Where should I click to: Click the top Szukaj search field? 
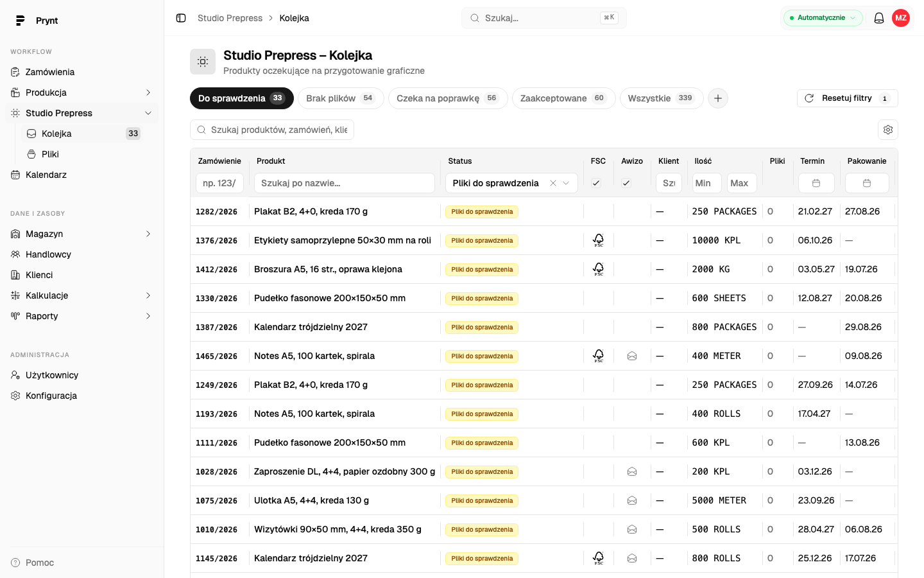click(544, 18)
